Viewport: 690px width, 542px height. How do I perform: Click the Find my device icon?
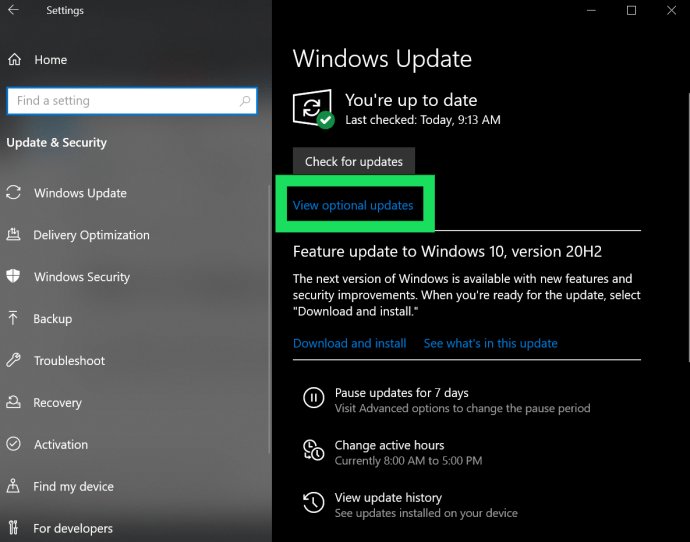pyautogui.click(x=13, y=486)
